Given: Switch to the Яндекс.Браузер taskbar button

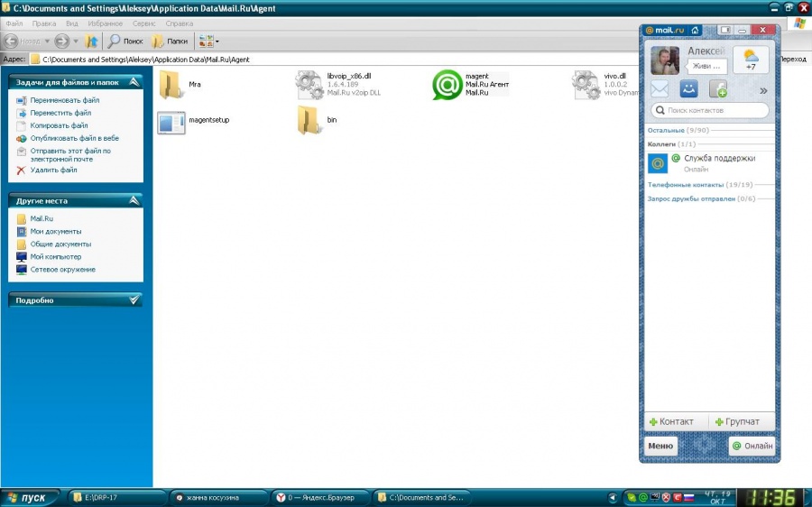Looking at the screenshot, I should [320, 498].
